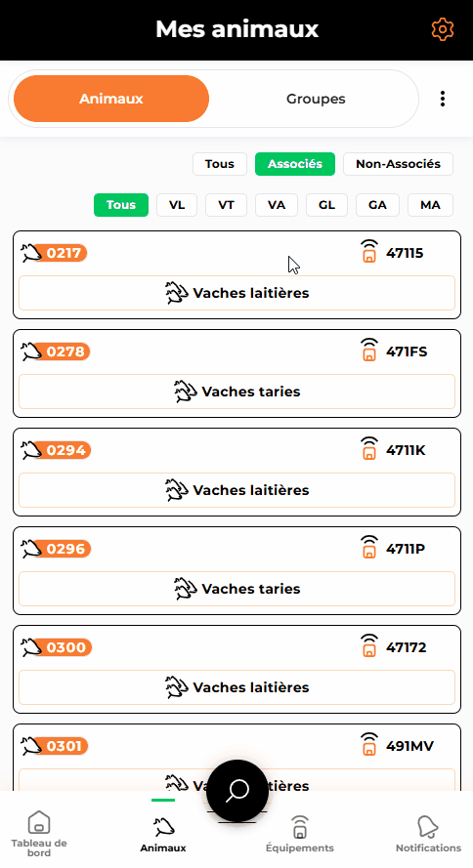Select the Tous association filter

(220, 164)
